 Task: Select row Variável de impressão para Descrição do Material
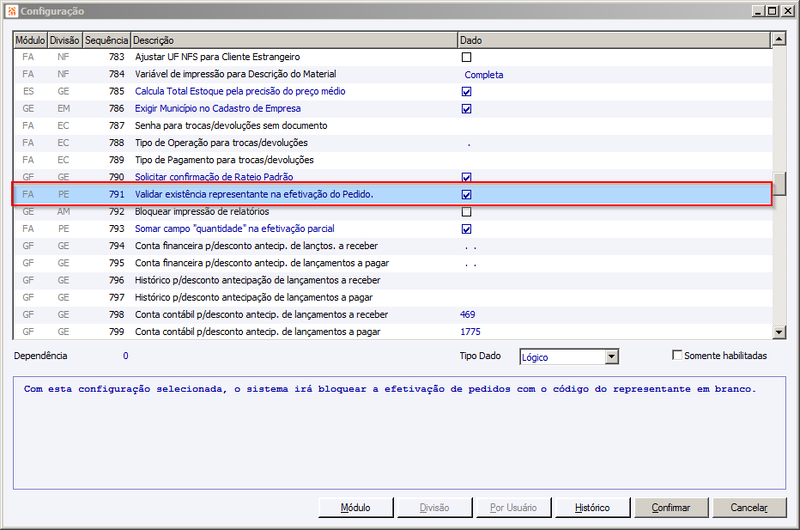pos(392,74)
